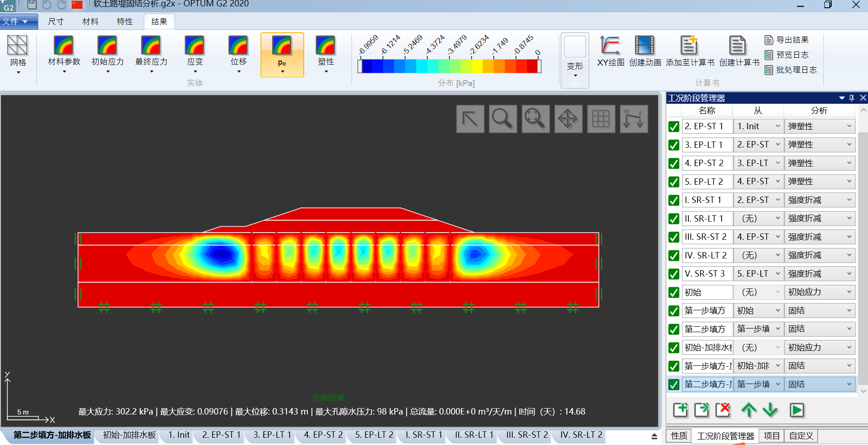
Task: Show 位移 displacement results
Action: 239,55
